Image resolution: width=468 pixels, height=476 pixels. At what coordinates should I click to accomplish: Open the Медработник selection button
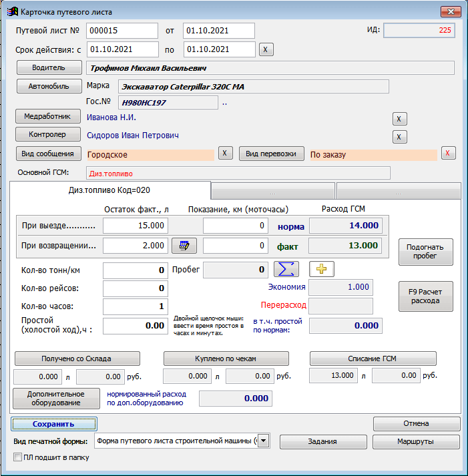48,116
